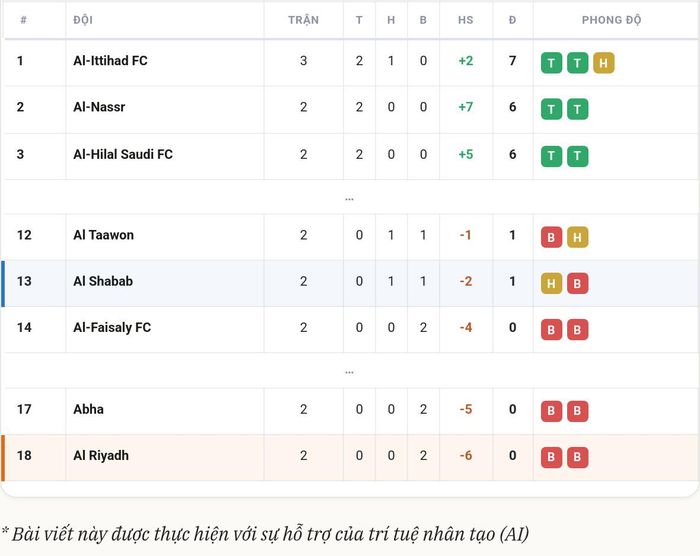Open the Al-Ittihad FC team link
700x556 pixels.
(x=110, y=61)
